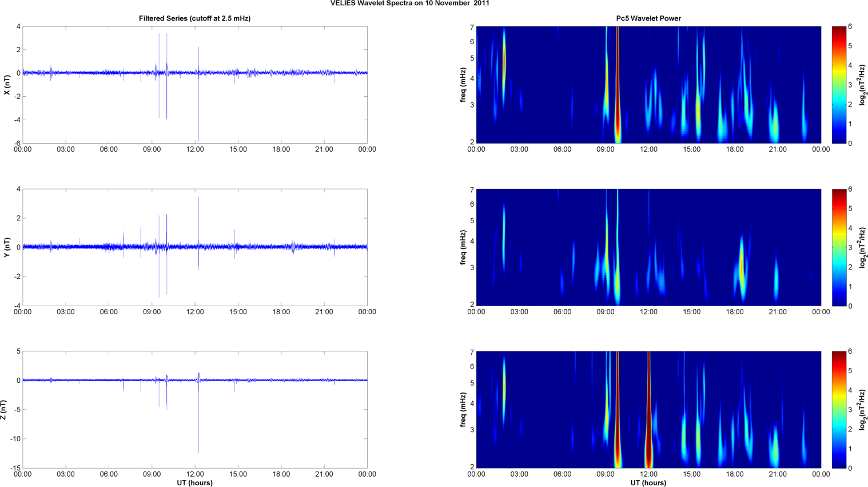The width and height of the screenshot is (868, 487).
Task: Click the X (nT) axis label
Action: (x=7, y=85)
